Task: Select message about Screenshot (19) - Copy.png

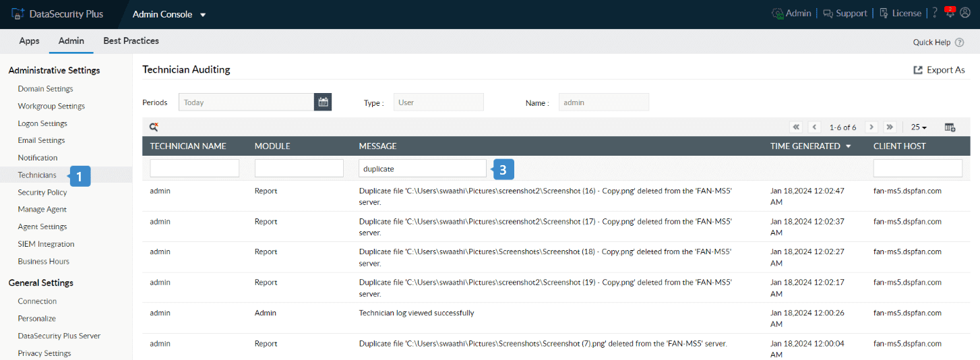Action: click(545, 288)
